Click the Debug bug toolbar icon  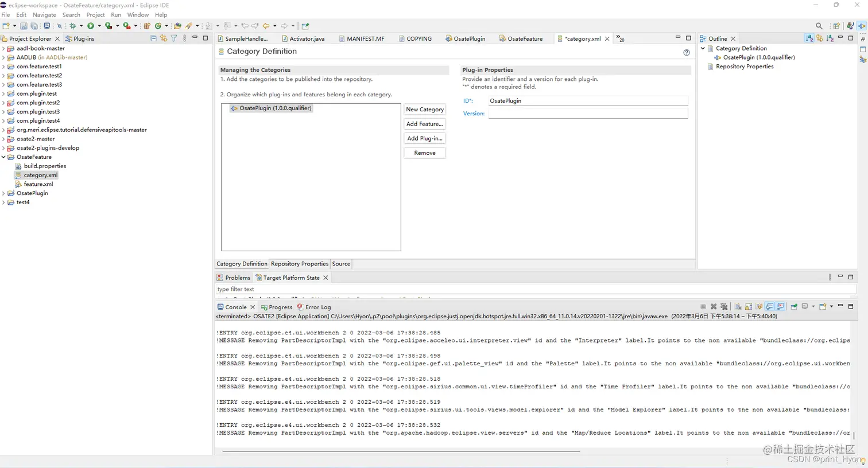point(73,26)
